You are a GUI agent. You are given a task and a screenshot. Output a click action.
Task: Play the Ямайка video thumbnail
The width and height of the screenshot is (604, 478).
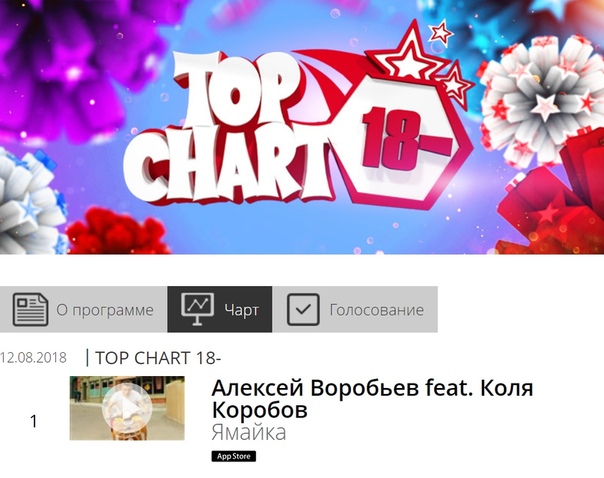tap(127, 408)
